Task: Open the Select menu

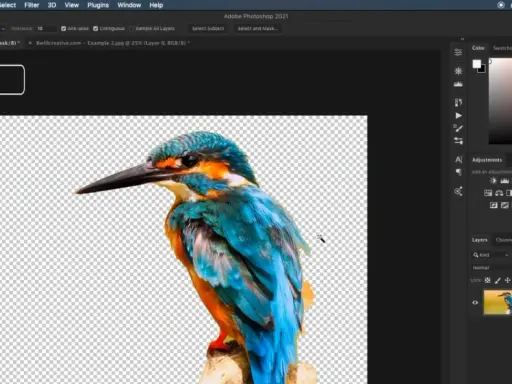Action: tap(8, 5)
